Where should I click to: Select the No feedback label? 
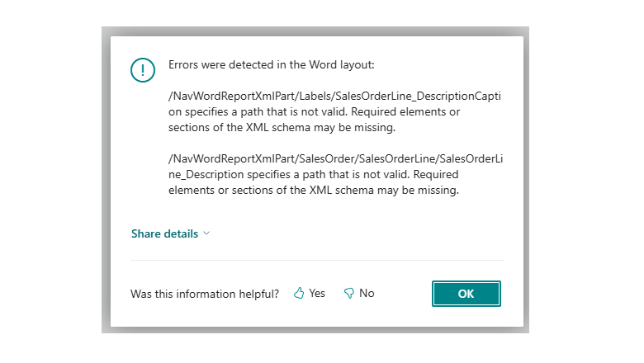[367, 294]
